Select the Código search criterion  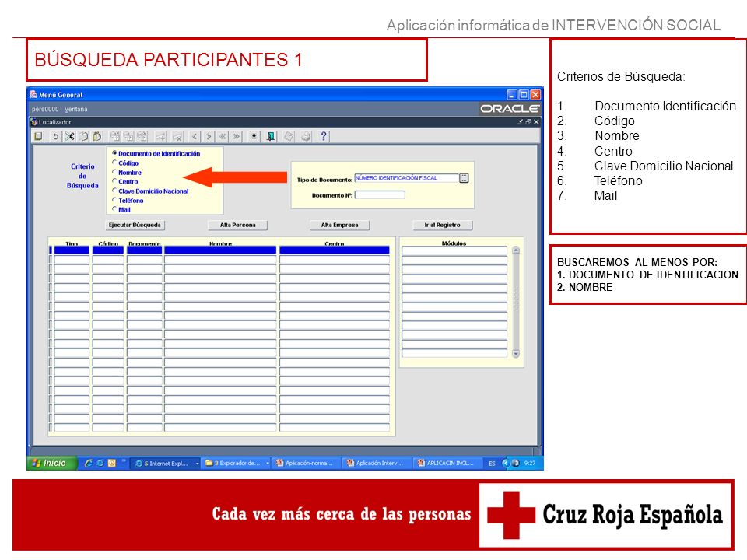pos(114,163)
